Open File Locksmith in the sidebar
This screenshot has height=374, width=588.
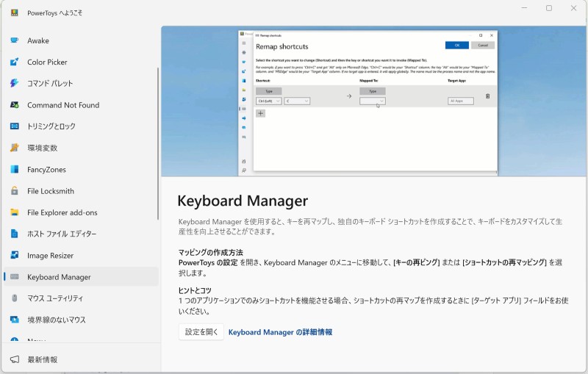pos(81,191)
